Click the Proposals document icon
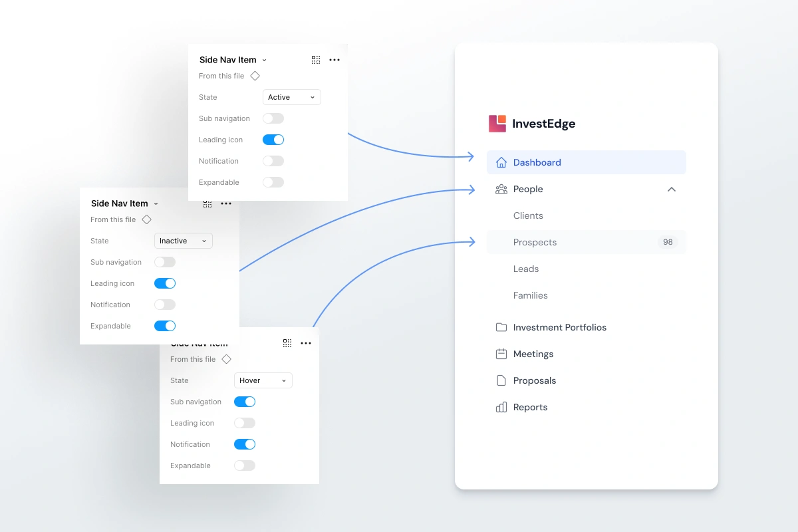This screenshot has height=532, width=798. (x=501, y=380)
